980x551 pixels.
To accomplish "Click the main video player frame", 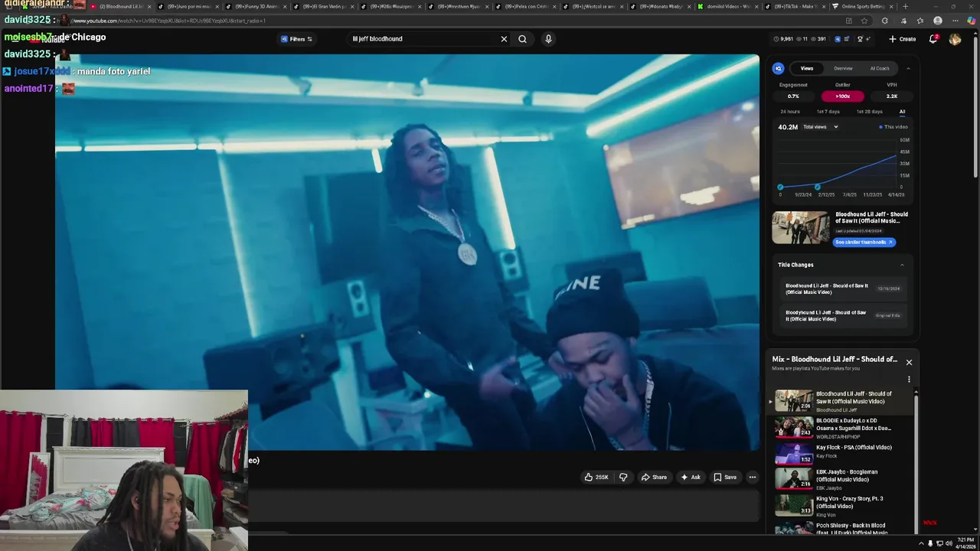I will click(407, 252).
